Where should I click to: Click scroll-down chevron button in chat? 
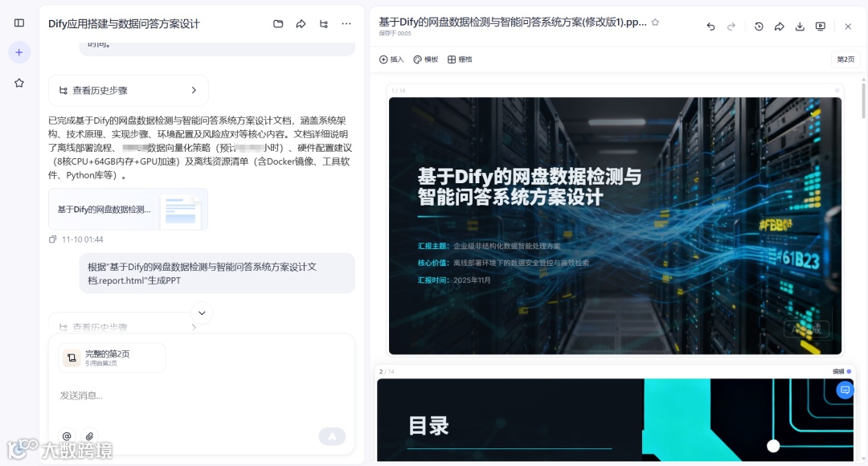[202, 313]
